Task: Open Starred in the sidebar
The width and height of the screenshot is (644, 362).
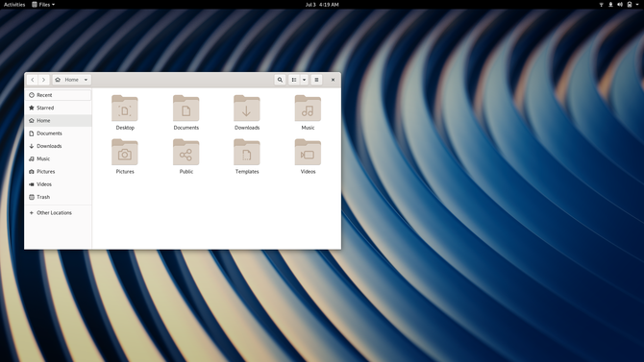Action: [58, 108]
